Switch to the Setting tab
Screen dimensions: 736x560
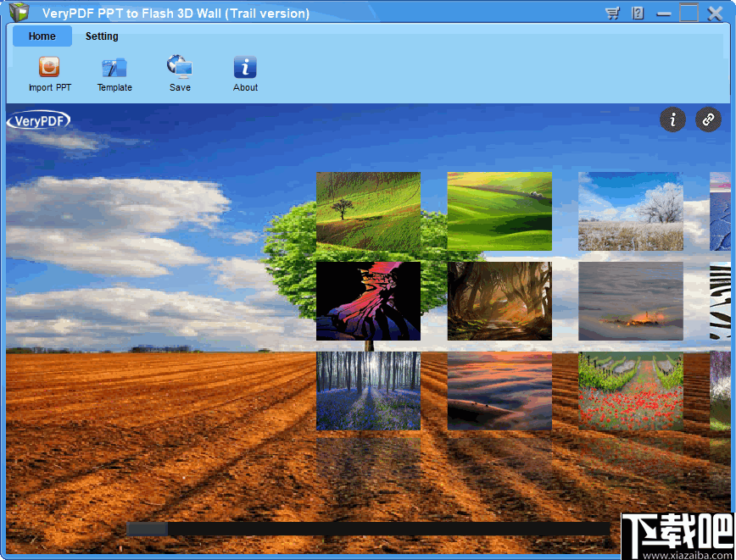tap(102, 36)
